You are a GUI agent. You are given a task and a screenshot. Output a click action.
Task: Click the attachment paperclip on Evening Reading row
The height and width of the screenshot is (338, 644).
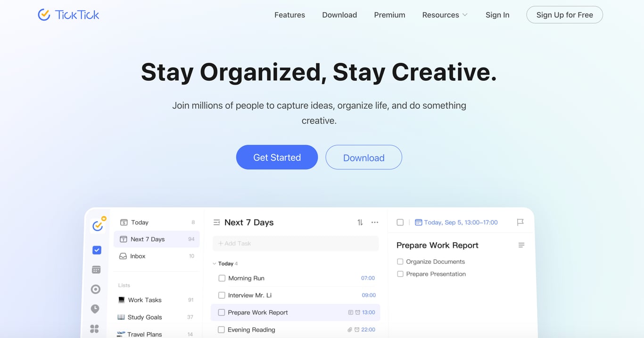click(x=350, y=330)
